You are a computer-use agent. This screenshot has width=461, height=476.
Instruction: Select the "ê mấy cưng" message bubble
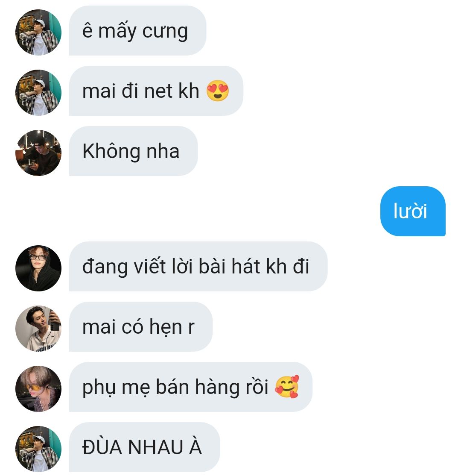138,31
